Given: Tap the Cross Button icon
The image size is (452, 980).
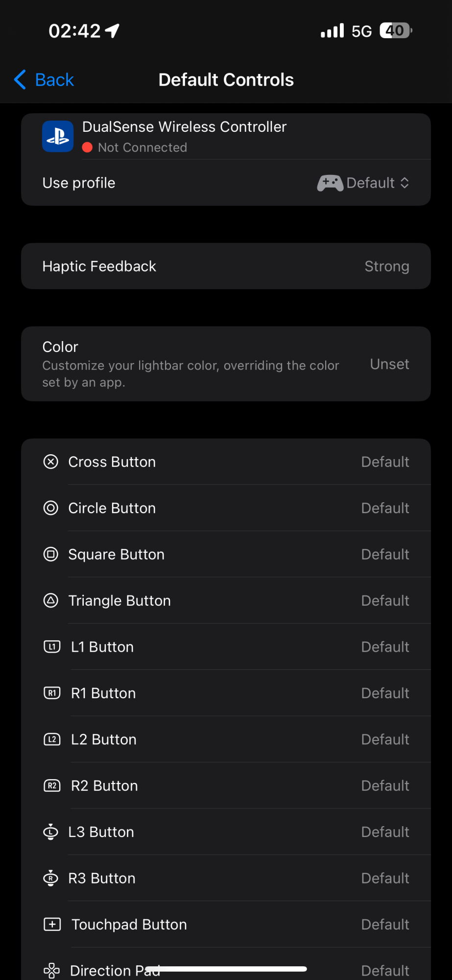Looking at the screenshot, I should pos(51,462).
